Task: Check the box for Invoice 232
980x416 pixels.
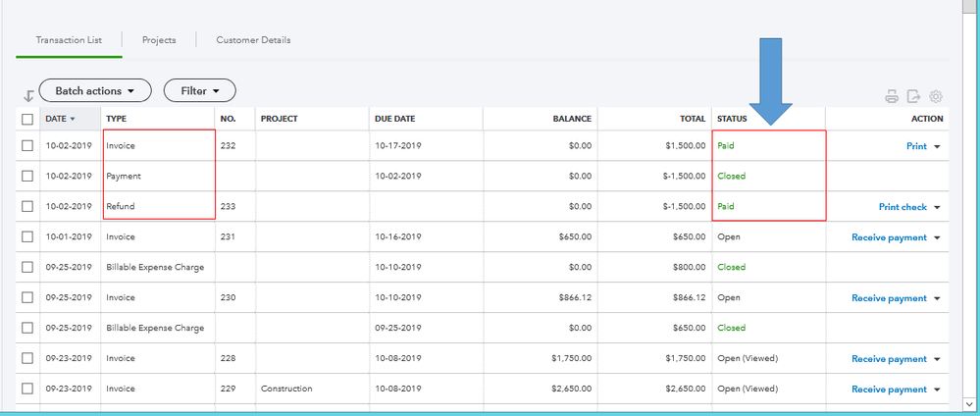Action: 27,146
